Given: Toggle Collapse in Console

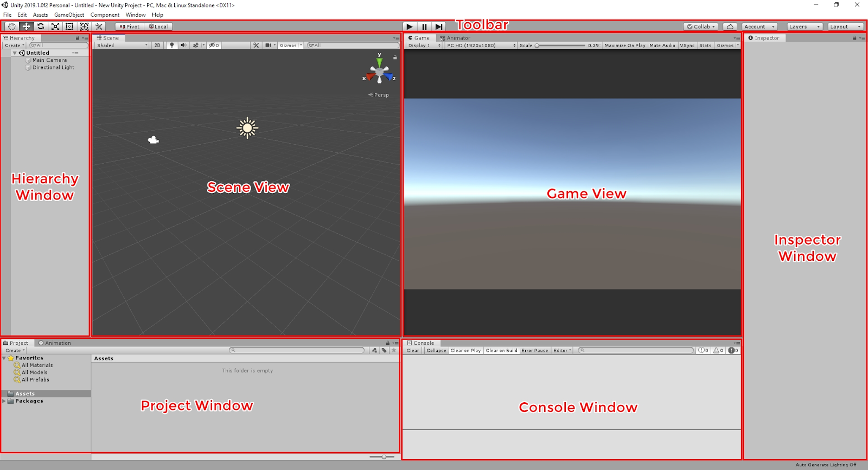Looking at the screenshot, I should pos(436,351).
